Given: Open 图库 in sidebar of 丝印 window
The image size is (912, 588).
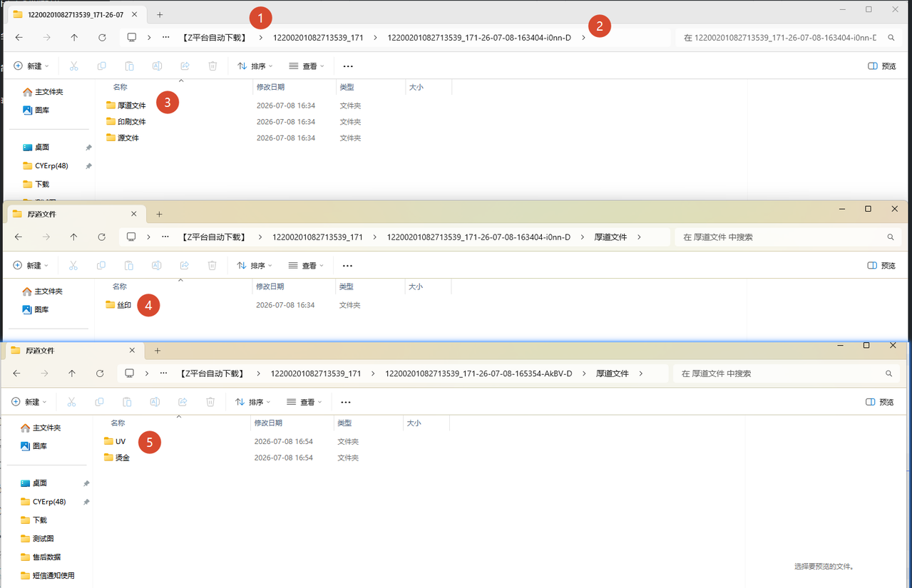Looking at the screenshot, I should coord(36,309).
